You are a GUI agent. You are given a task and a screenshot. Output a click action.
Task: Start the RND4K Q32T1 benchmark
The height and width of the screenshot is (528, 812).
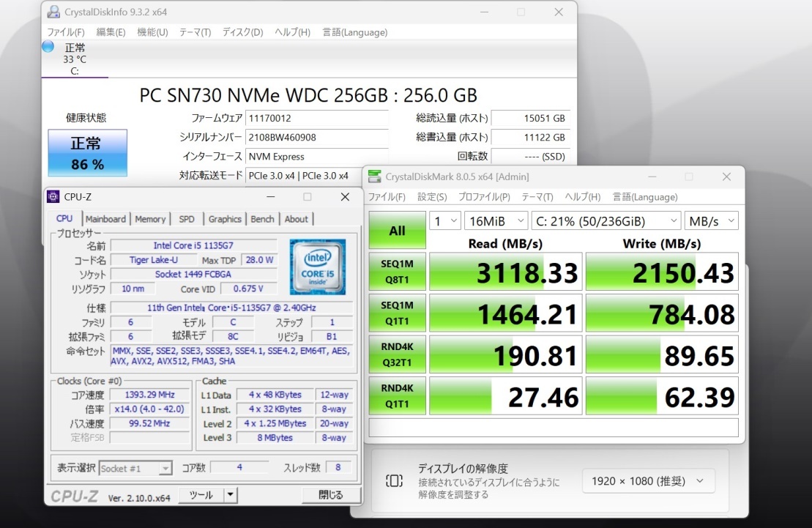coord(397,354)
